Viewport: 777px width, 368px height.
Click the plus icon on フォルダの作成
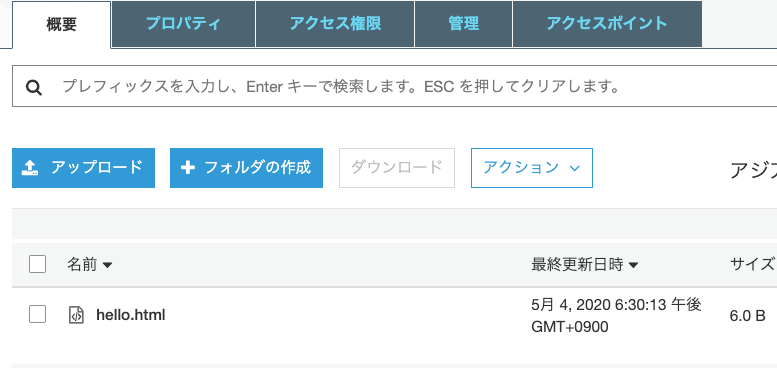point(188,168)
